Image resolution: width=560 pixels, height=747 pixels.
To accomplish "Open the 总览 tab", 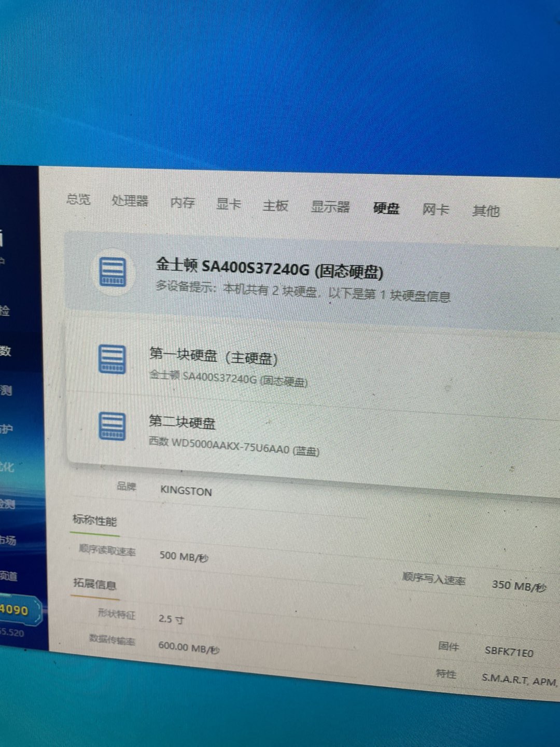I will (78, 199).
